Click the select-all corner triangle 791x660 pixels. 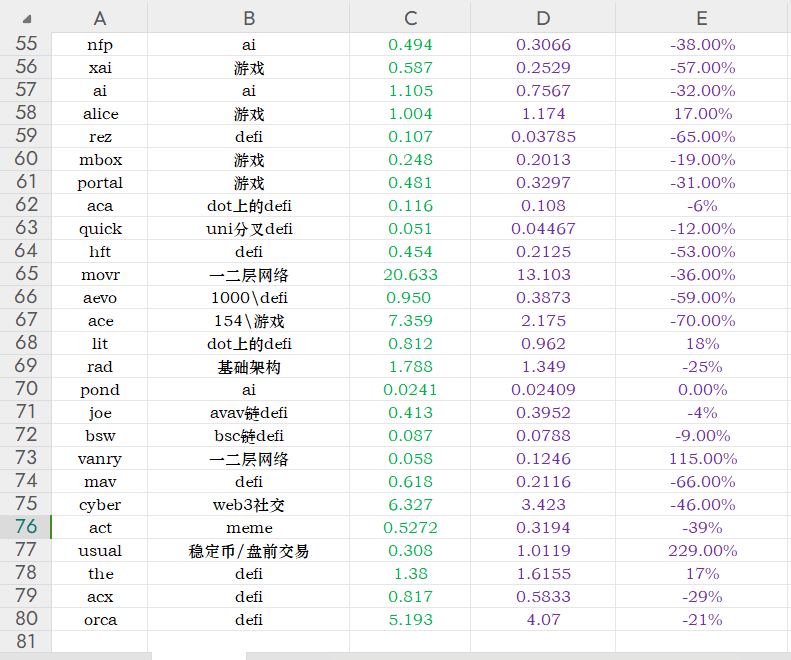tap(27, 19)
